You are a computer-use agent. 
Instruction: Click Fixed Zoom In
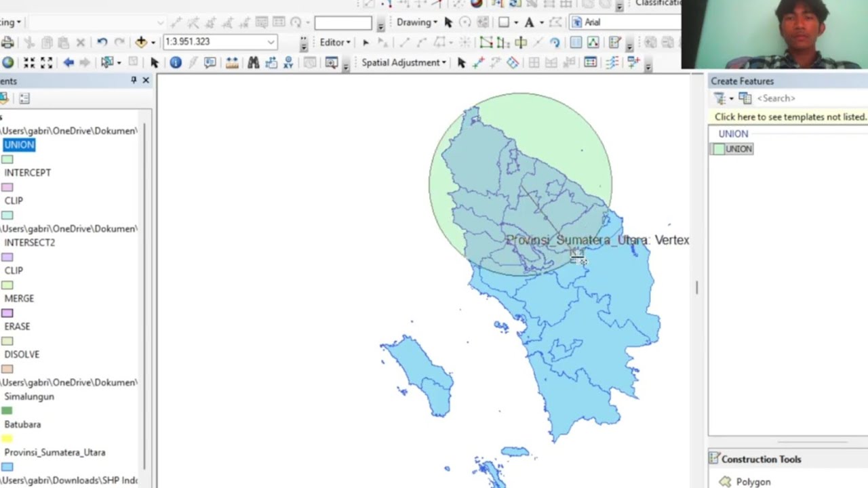[29, 62]
